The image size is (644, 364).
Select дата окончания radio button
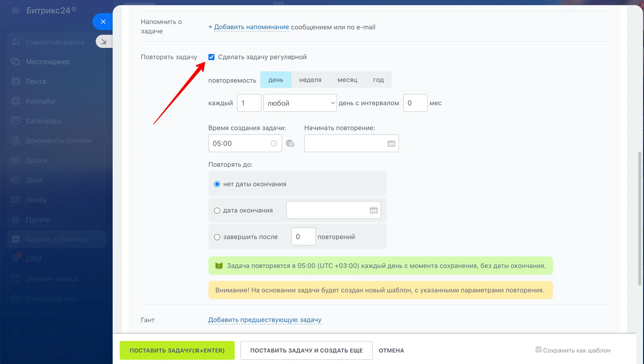217,211
